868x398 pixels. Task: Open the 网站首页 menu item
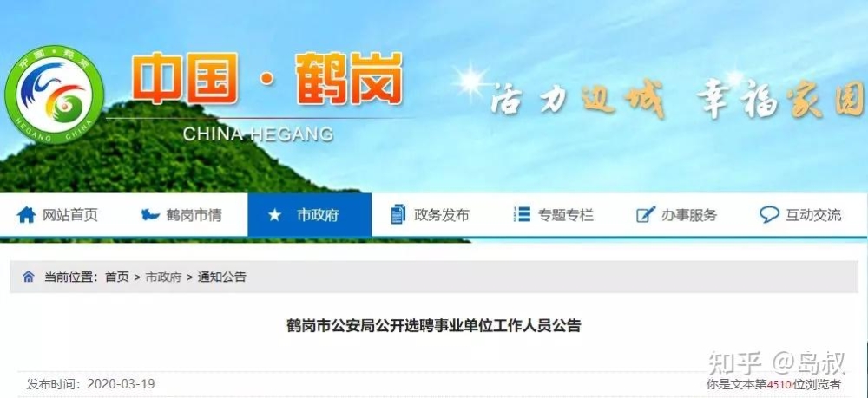coord(57,215)
